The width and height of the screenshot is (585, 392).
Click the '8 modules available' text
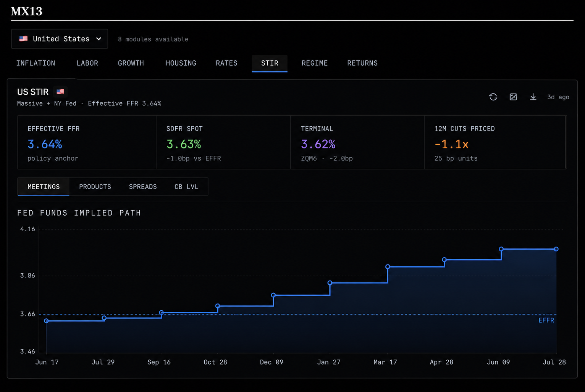[153, 39]
